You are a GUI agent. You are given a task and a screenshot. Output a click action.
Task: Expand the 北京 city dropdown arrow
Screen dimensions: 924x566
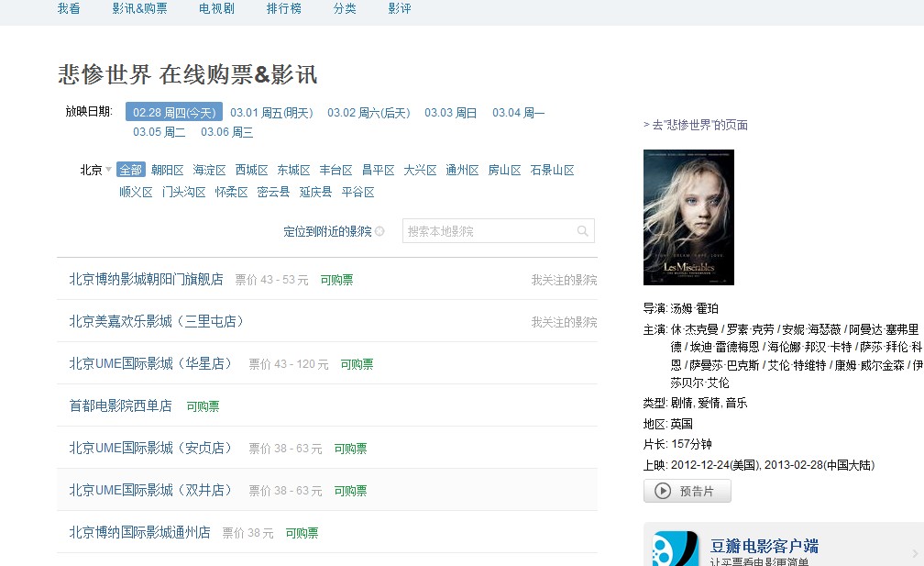[x=108, y=170]
